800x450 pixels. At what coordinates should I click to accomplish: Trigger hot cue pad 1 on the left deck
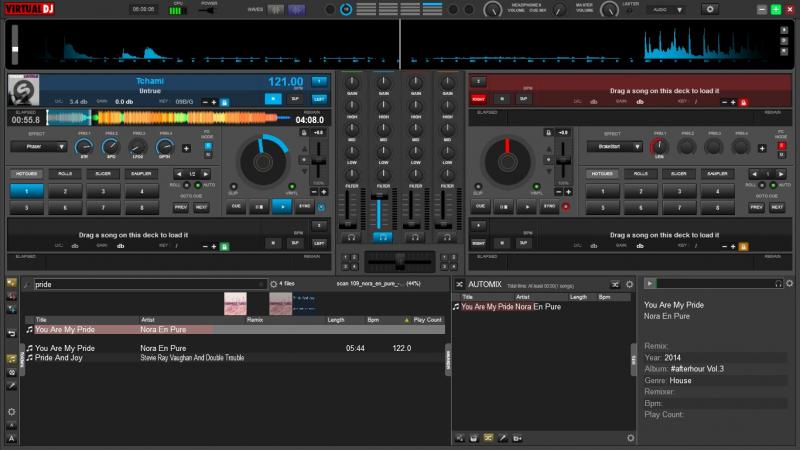click(27, 191)
